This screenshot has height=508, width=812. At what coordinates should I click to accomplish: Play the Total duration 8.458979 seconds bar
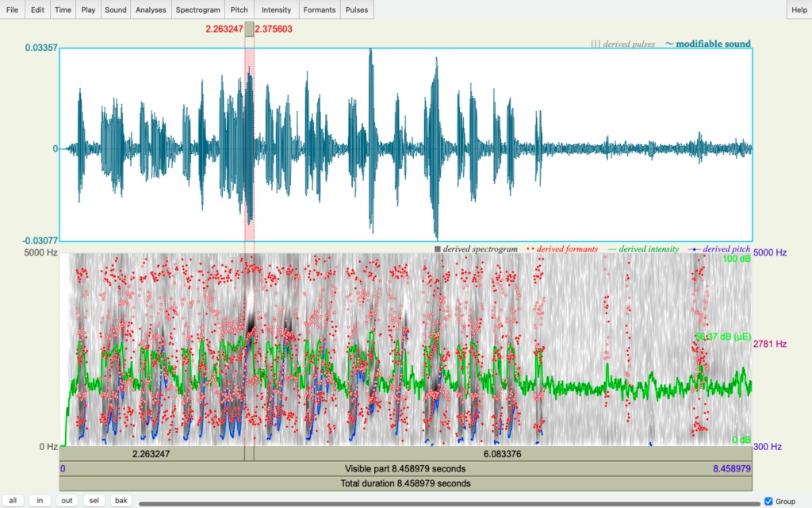(405, 483)
